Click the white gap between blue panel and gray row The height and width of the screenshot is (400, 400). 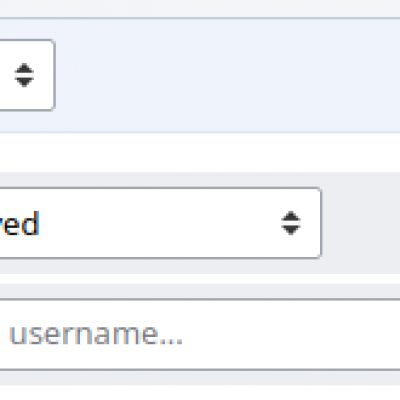pos(200,152)
